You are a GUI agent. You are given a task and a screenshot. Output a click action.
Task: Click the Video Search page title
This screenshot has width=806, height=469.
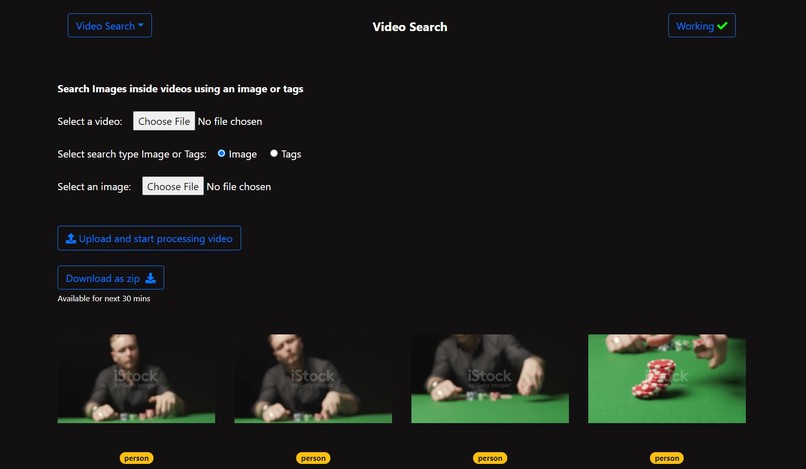pyautogui.click(x=410, y=27)
